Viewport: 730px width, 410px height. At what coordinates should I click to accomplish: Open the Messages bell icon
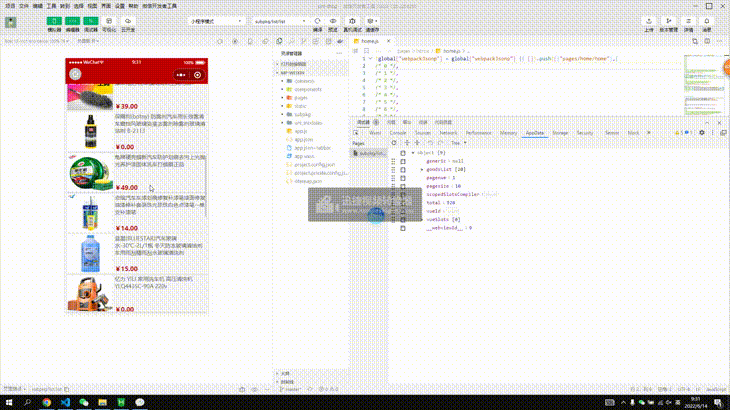coord(707,21)
